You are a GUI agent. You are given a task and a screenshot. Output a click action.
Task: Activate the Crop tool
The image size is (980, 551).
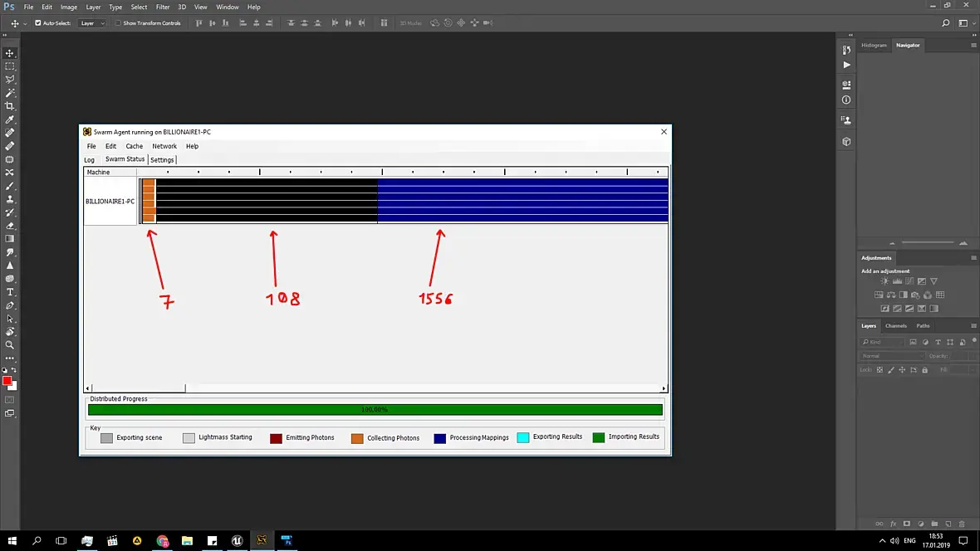10,106
